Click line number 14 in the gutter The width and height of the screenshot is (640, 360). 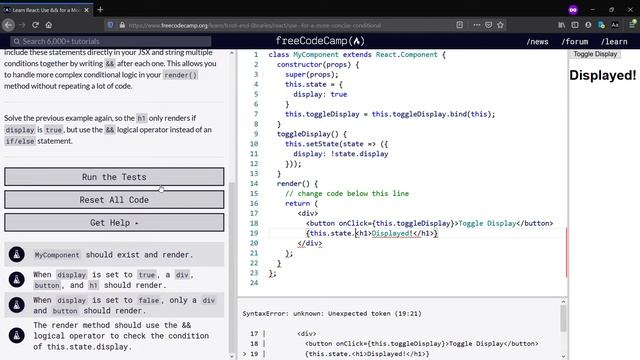click(x=254, y=184)
